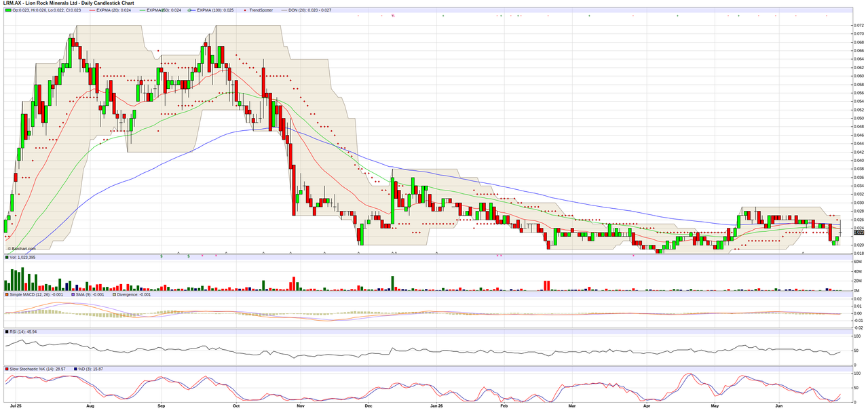
Task: Click the red EXPMA (20) legend line
Action: (92, 10)
